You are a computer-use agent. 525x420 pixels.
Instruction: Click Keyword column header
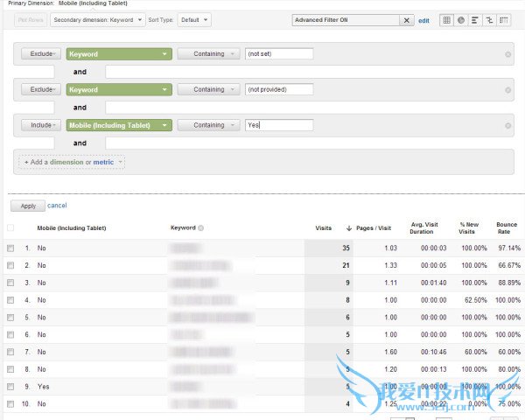183,227
